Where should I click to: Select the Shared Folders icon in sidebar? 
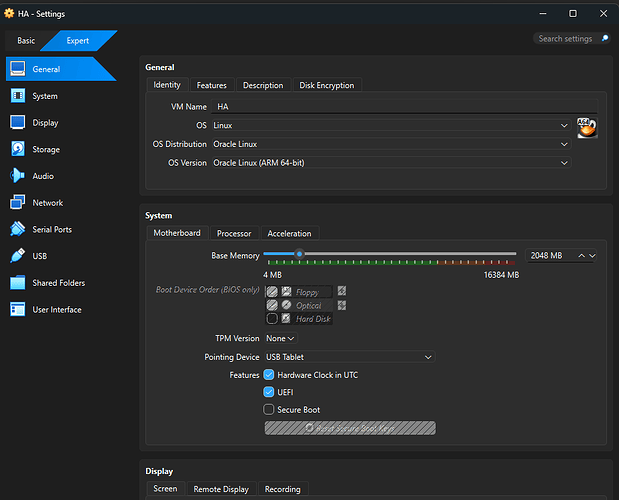[18, 283]
